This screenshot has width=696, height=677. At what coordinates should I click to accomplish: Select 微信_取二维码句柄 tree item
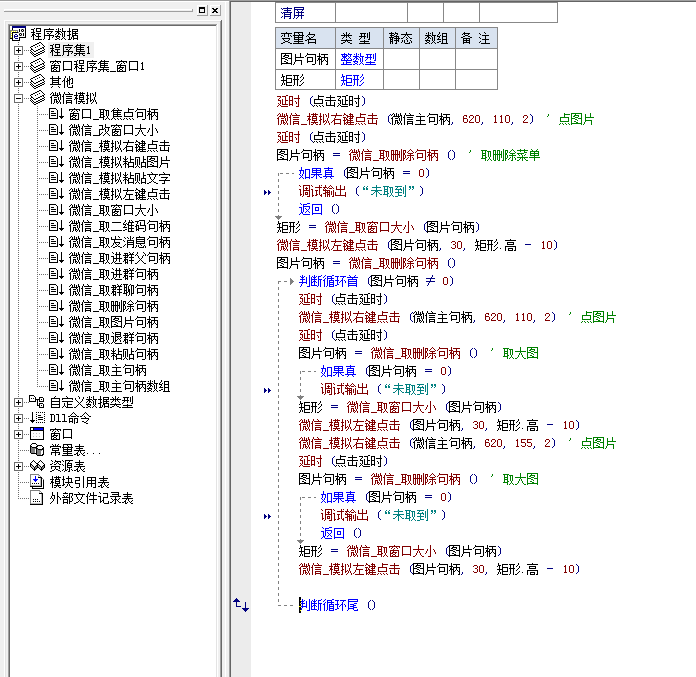tap(119, 226)
